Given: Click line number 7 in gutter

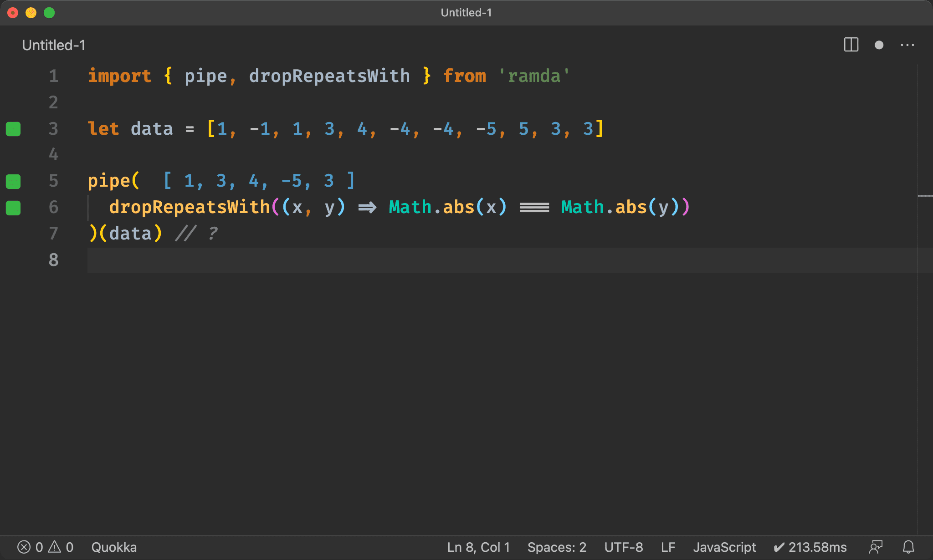Looking at the screenshot, I should tap(54, 234).
